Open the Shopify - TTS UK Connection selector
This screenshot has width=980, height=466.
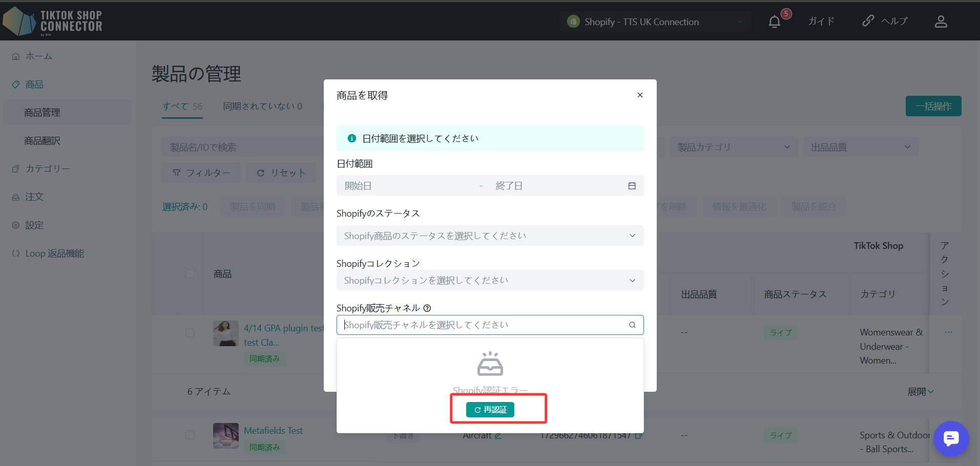[x=655, y=22]
